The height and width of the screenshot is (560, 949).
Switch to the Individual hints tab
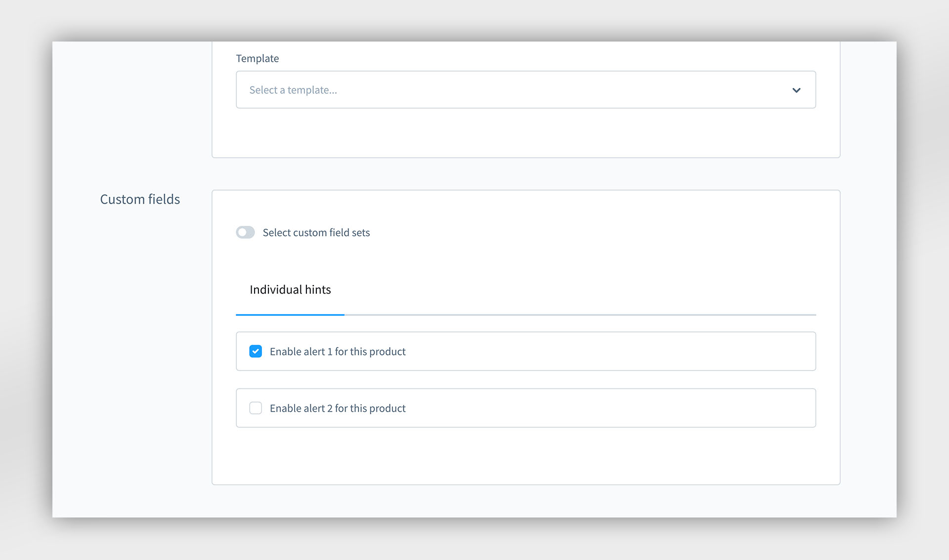(x=290, y=290)
